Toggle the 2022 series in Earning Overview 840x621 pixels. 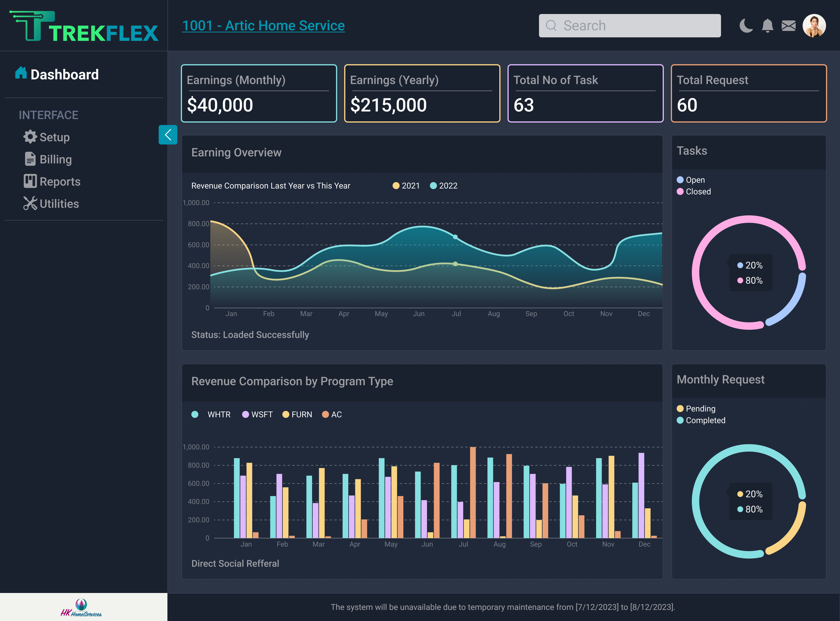[x=444, y=185]
